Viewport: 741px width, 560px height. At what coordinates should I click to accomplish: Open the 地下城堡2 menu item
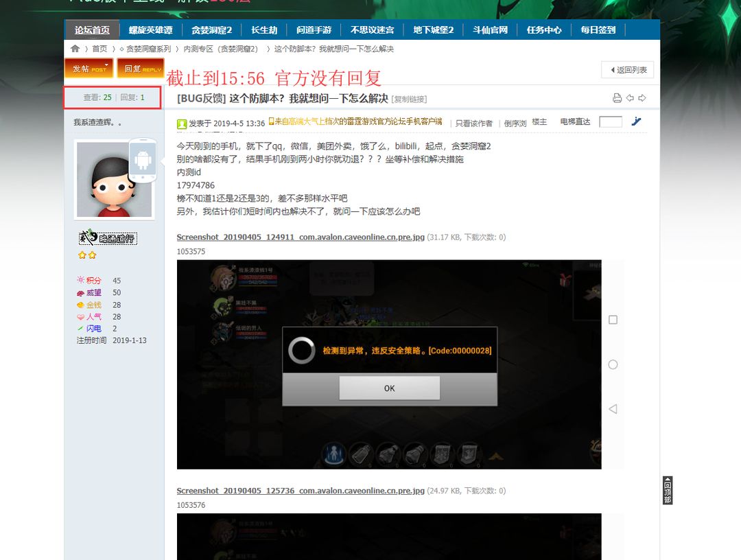[434, 30]
